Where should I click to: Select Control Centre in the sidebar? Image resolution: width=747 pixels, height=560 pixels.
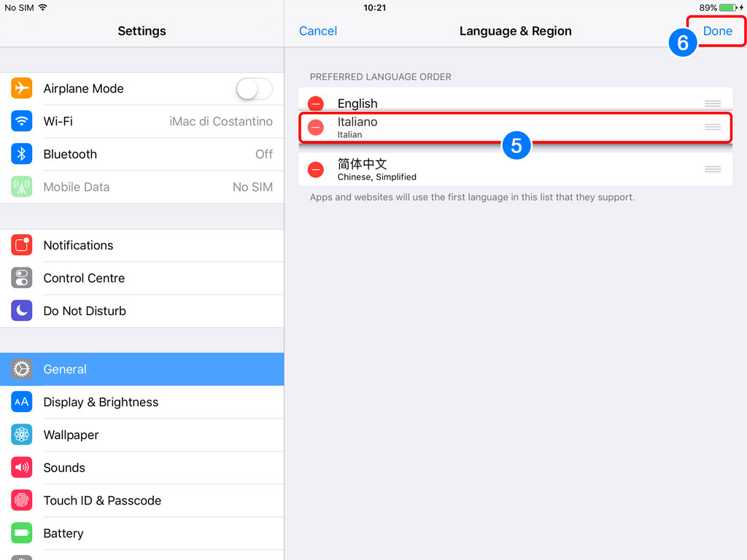[x=142, y=278]
